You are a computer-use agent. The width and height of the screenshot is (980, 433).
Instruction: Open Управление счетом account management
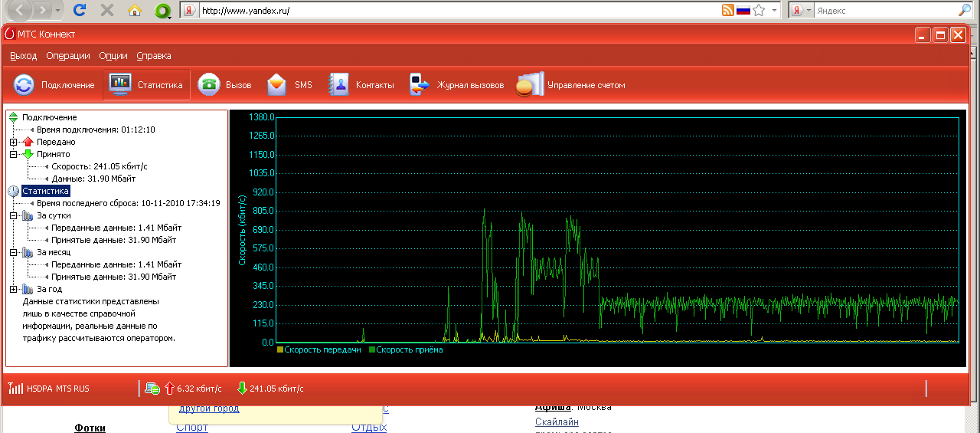click(x=570, y=85)
